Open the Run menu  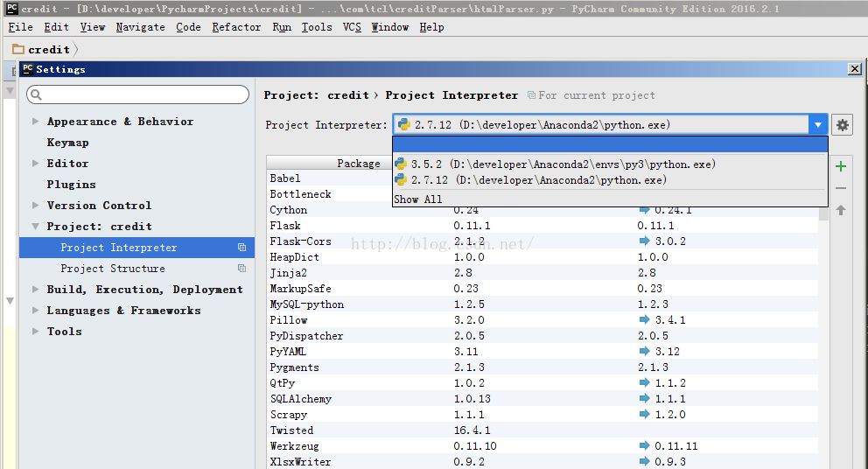click(x=282, y=27)
